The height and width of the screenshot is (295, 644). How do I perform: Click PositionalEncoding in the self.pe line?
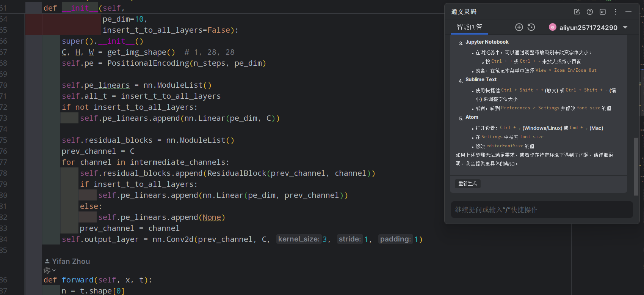(148, 63)
